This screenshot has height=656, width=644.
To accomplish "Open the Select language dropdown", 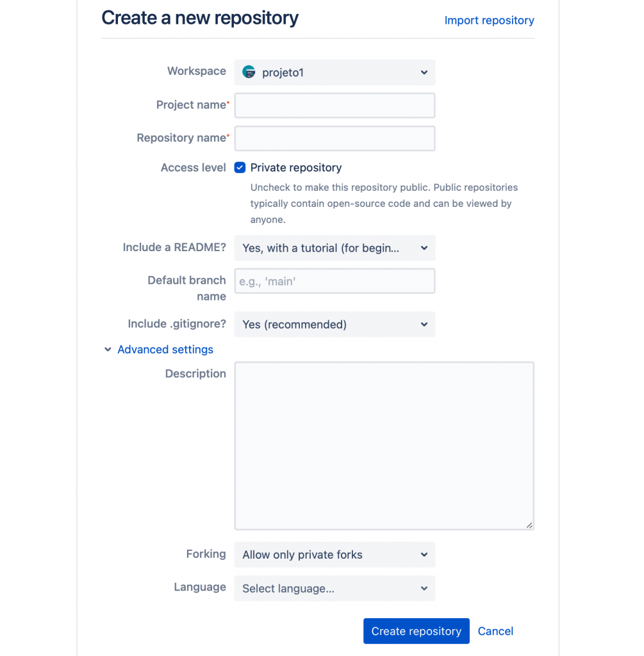I will (334, 589).
